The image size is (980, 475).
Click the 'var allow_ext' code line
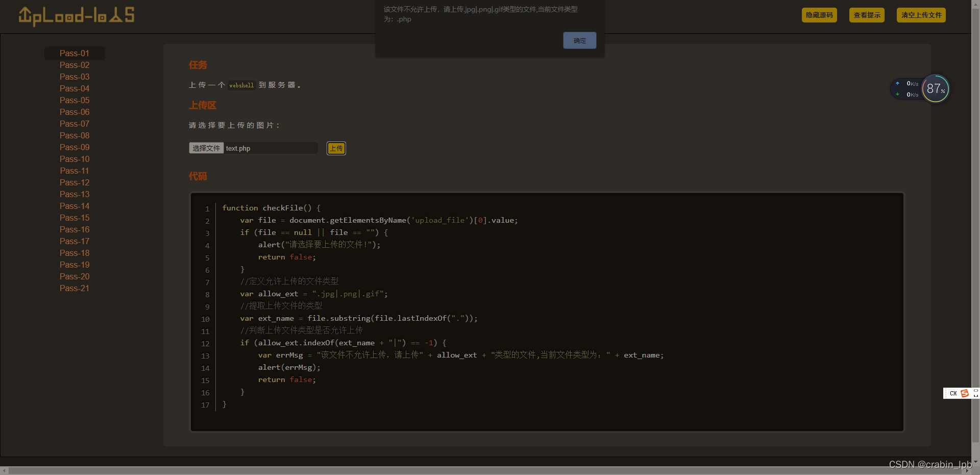point(314,294)
